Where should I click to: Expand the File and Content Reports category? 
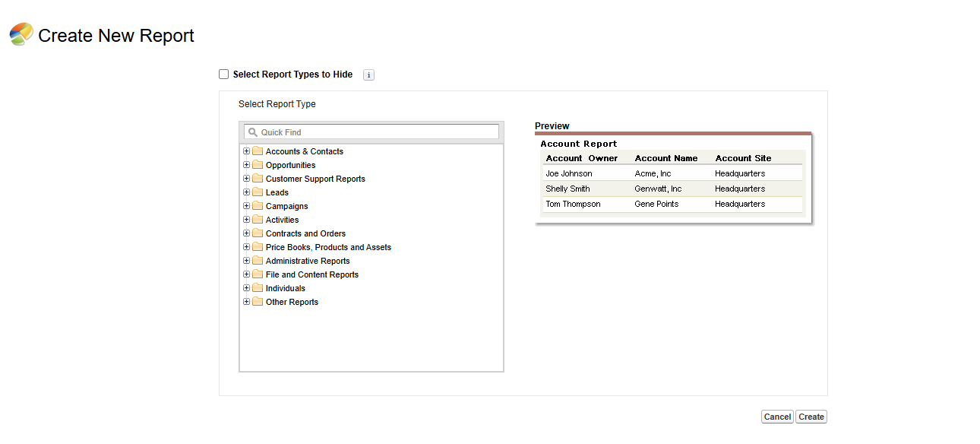click(x=246, y=274)
